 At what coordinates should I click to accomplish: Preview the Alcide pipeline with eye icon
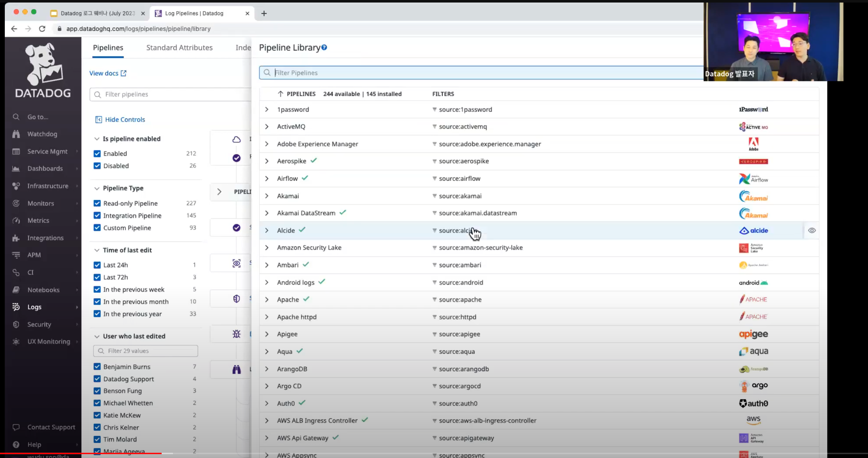[812, 231]
